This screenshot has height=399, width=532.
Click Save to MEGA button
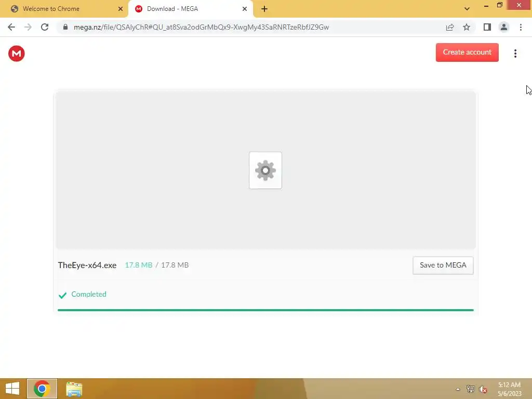(x=443, y=265)
